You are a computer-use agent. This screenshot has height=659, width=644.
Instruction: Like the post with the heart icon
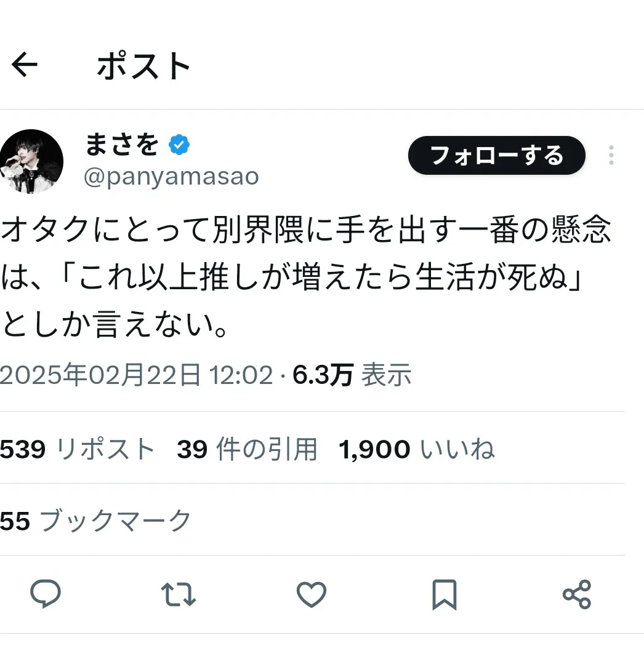[x=312, y=594]
